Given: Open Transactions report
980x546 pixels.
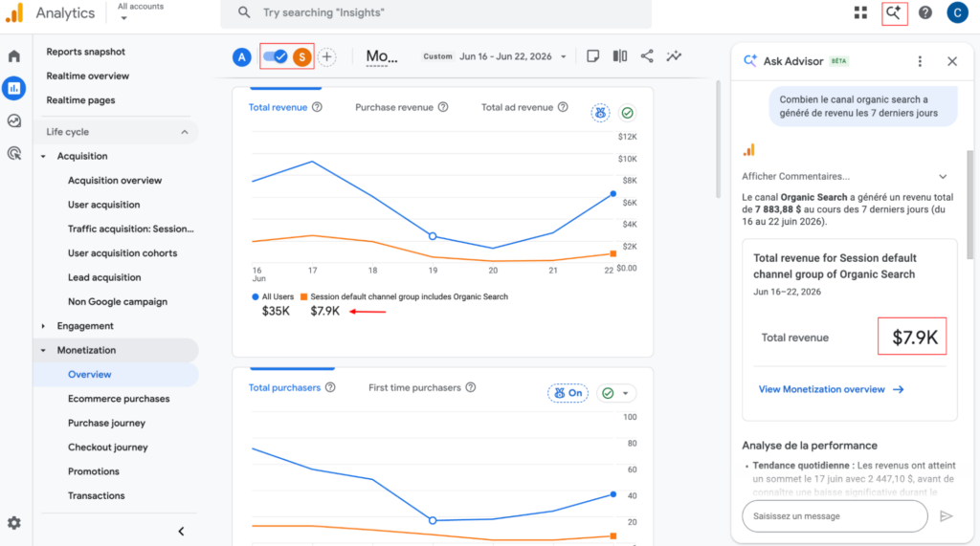Looking at the screenshot, I should coord(97,496).
